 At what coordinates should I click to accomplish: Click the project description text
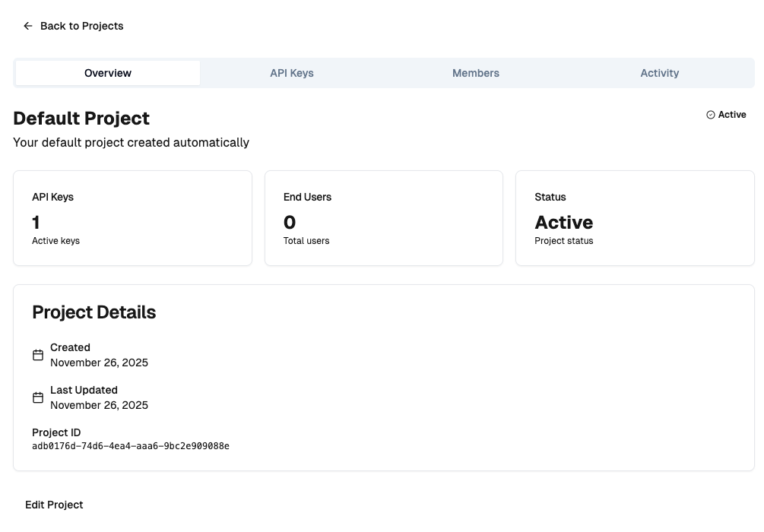click(131, 142)
